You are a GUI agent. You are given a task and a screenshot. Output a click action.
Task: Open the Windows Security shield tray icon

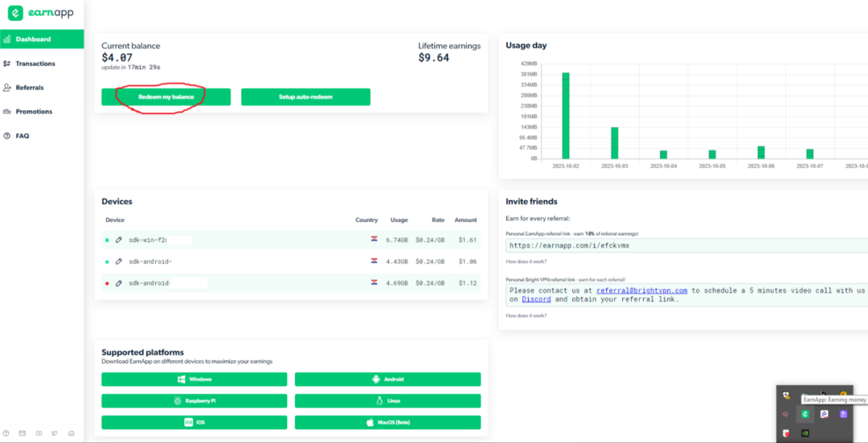[785, 395]
